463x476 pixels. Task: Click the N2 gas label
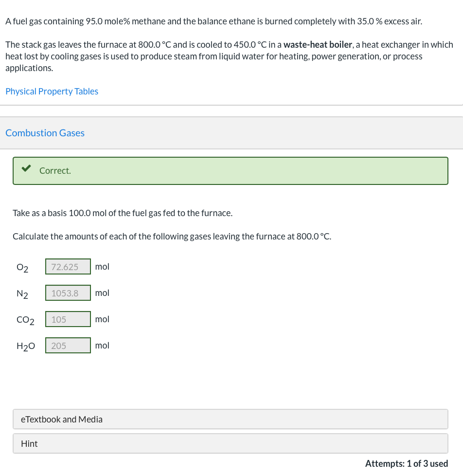pos(22,294)
